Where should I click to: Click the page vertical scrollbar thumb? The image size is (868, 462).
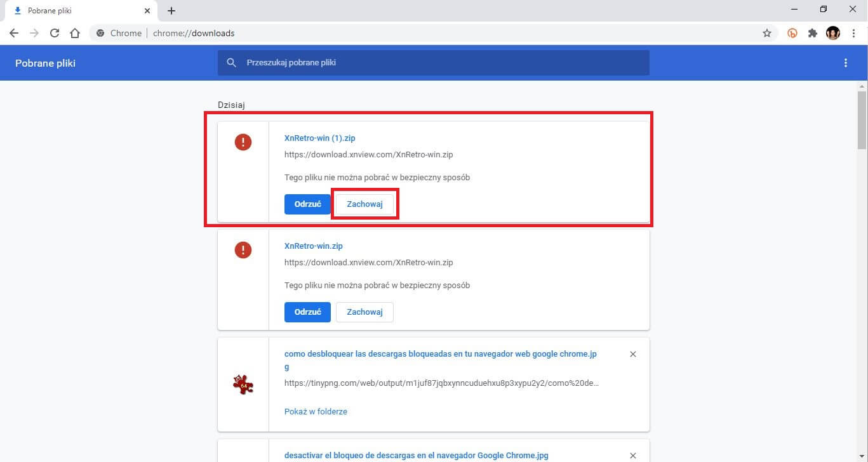[x=862, y=120]
